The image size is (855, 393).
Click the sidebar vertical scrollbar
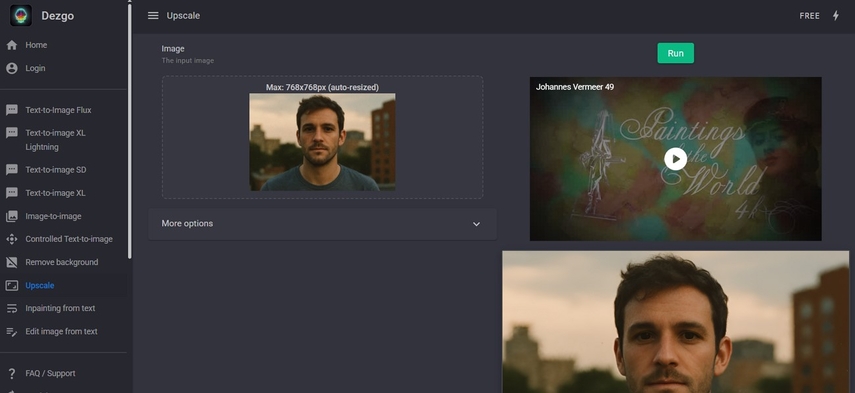click(x=129, y=131)
